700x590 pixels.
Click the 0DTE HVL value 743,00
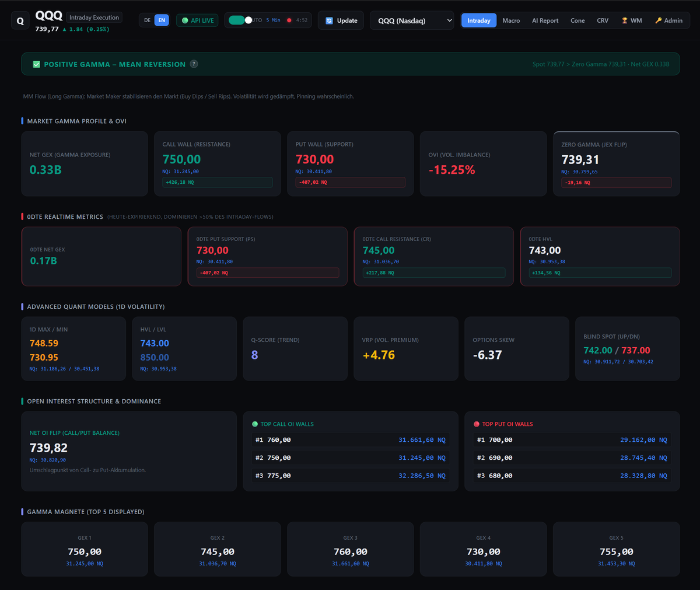[x=545, y=250]
